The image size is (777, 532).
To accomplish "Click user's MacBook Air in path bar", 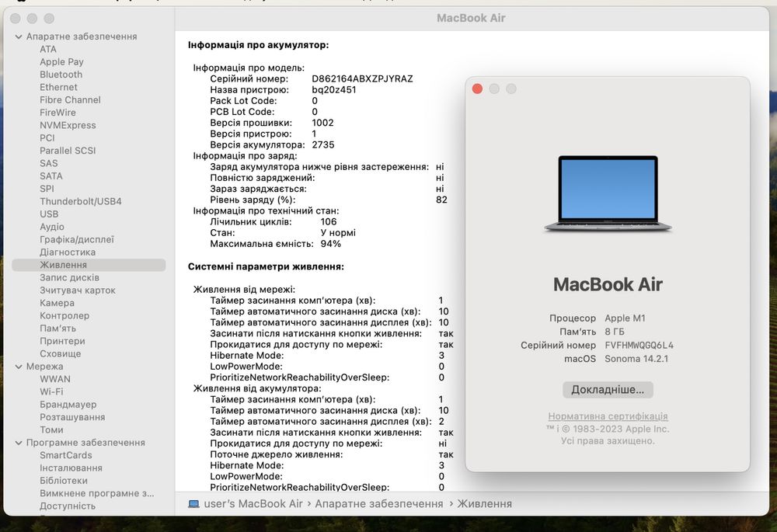I will click(253, 504).
